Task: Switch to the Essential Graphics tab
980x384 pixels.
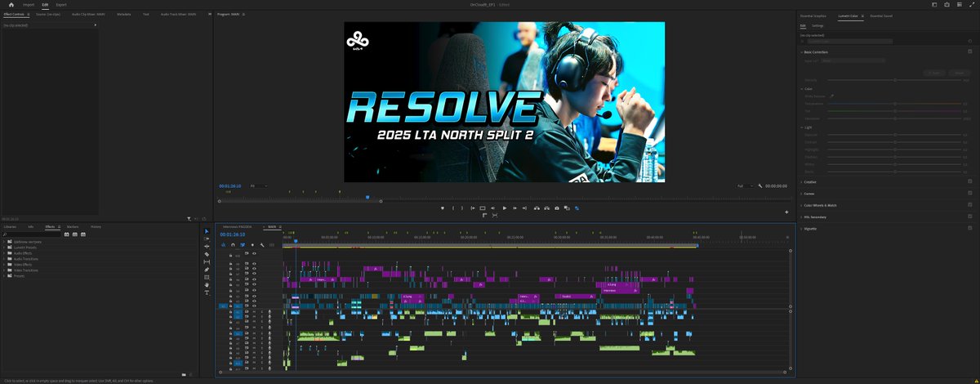Action: pyautogui.click(x=814, y=16)
